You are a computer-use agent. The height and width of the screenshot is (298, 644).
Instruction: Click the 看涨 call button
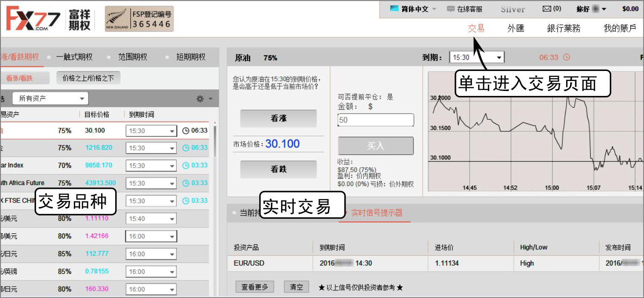pyautogui.click(x=278, y=118)
